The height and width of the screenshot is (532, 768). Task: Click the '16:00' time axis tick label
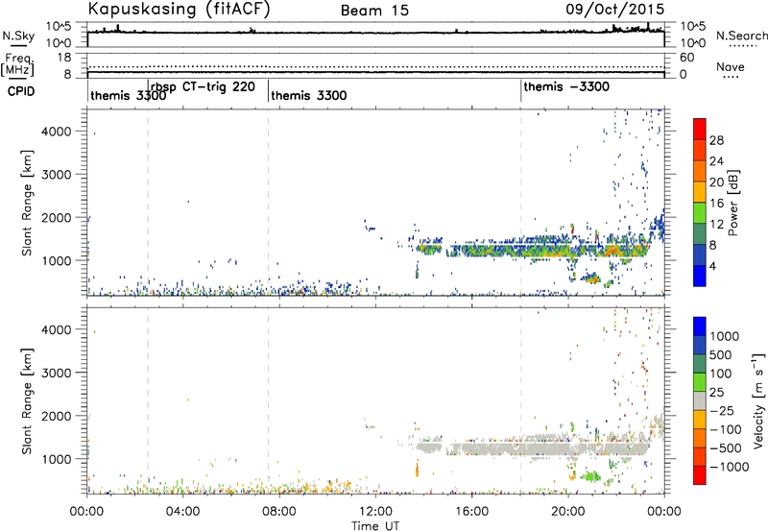[471, 512]
